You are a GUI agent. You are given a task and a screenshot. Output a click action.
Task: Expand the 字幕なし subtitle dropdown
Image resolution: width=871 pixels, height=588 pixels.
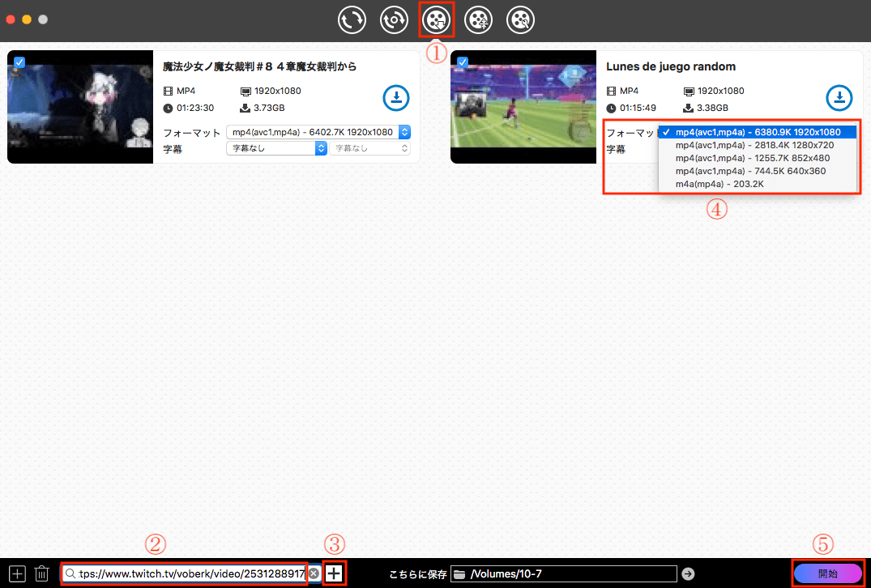[276, 148]
